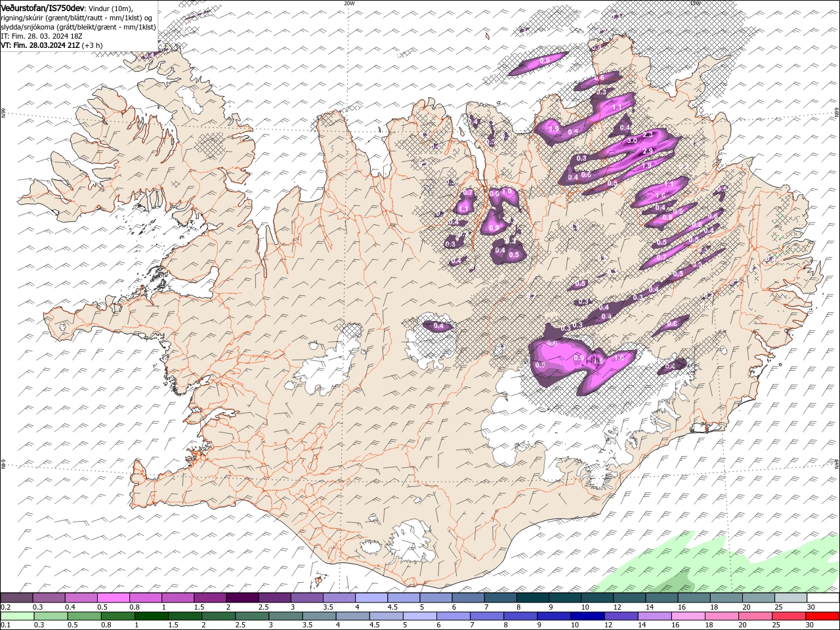Click the 3.0 snowfall value on map

(x=633, y=141)
